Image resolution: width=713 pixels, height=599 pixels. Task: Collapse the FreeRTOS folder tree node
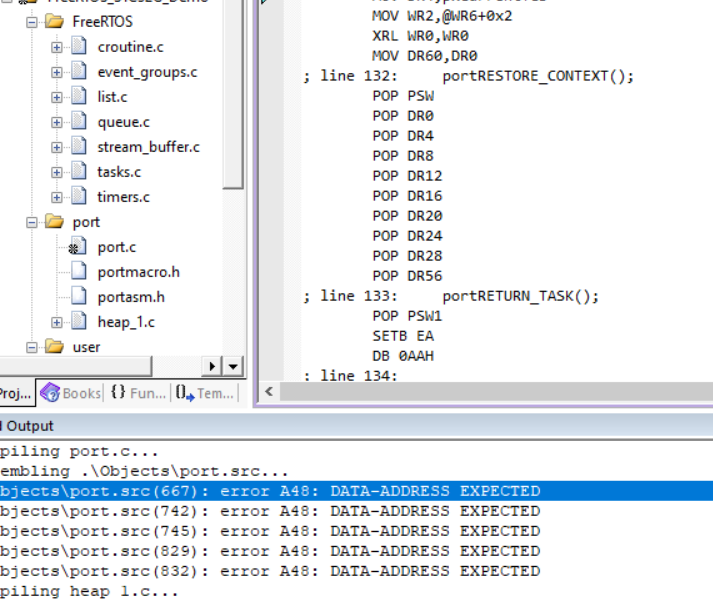[31, 22]
